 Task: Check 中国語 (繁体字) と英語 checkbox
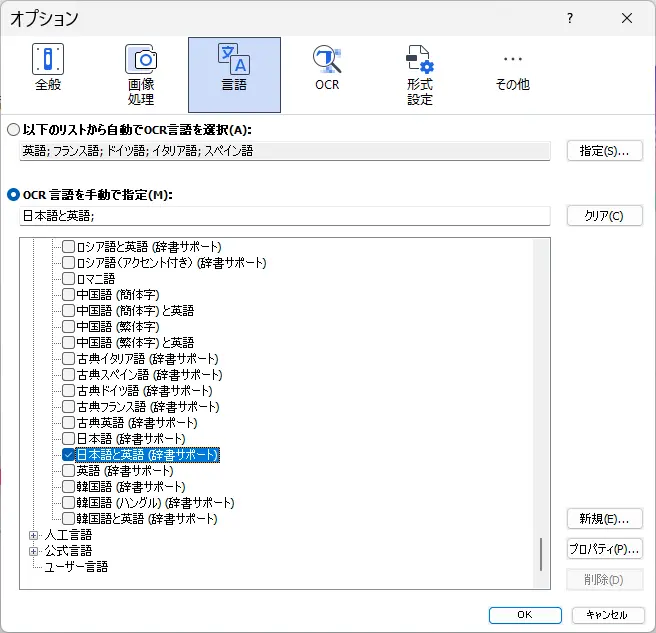coord(68,342)
